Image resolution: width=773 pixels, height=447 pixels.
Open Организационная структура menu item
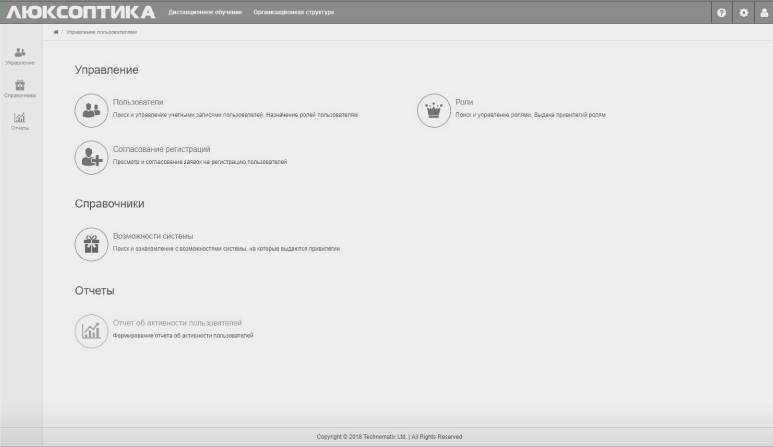[x=294, y=12]
